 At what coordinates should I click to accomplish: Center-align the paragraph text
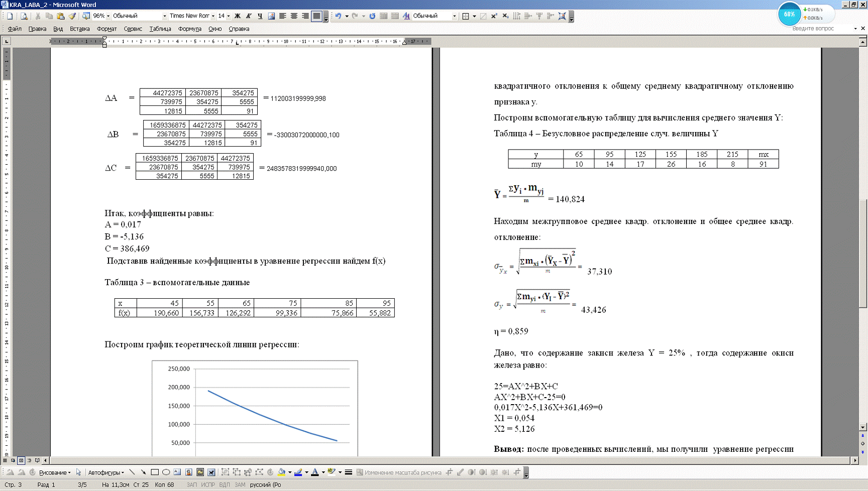click(x=294, y=16)
